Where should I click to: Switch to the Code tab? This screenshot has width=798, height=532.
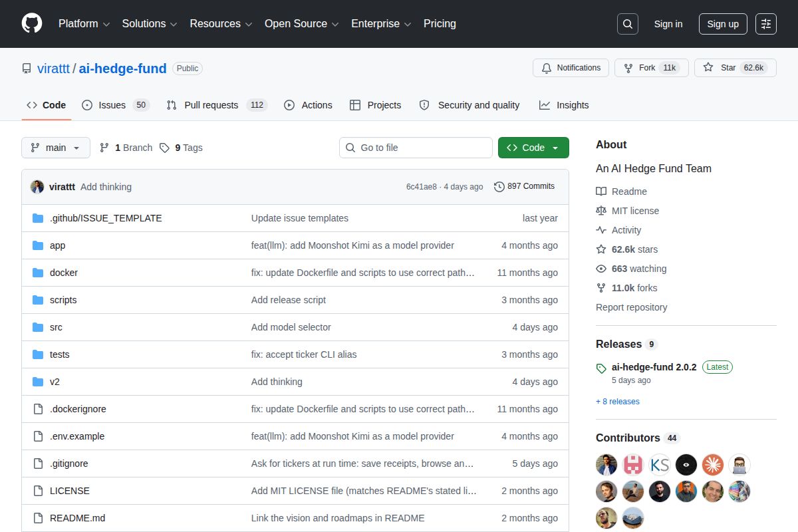click(47, 105)
